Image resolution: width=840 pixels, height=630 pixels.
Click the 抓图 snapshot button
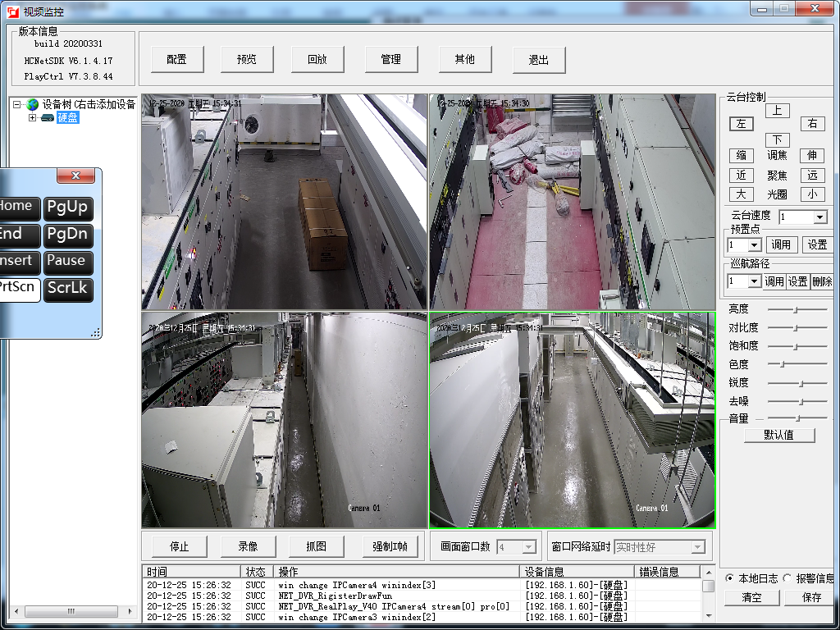tap(316, 546)
